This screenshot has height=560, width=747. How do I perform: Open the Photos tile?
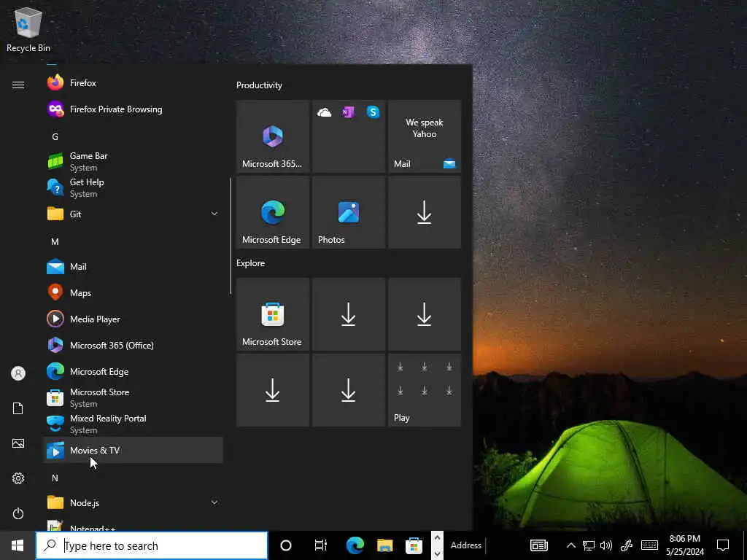(349, 212)
